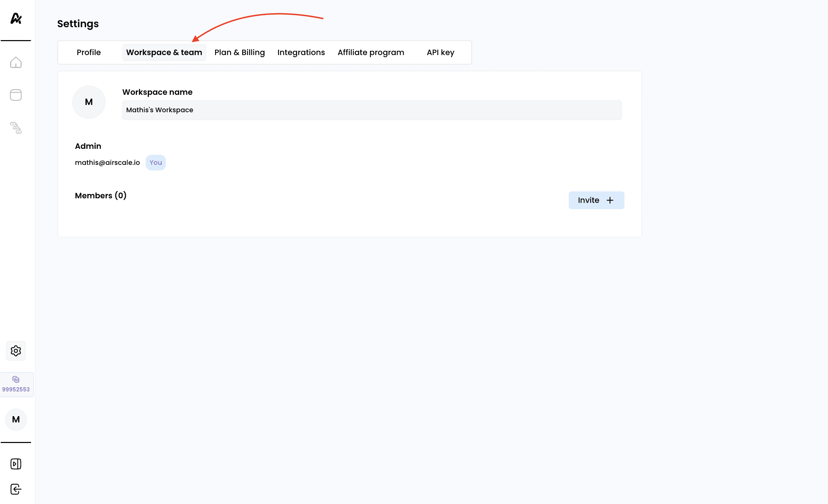
Task: Select the Workspace & team tab
Action: click(x=164, y=52)
